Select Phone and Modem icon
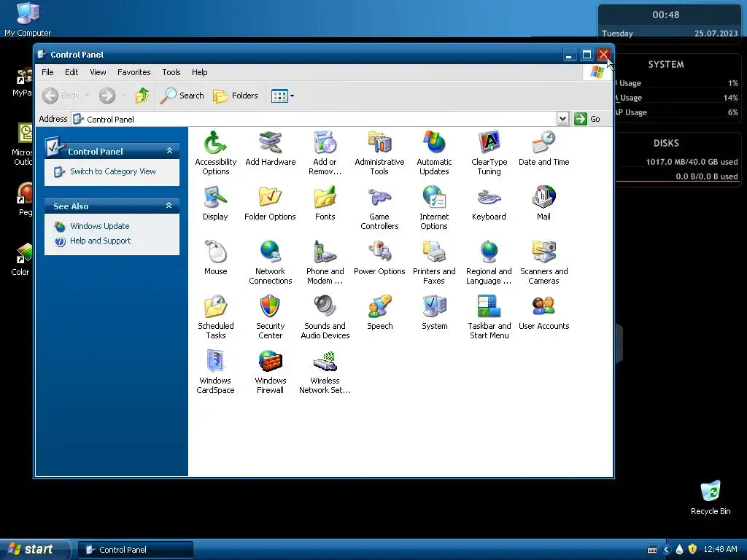The height and width of the screenshot is (560, 747). 325,252
